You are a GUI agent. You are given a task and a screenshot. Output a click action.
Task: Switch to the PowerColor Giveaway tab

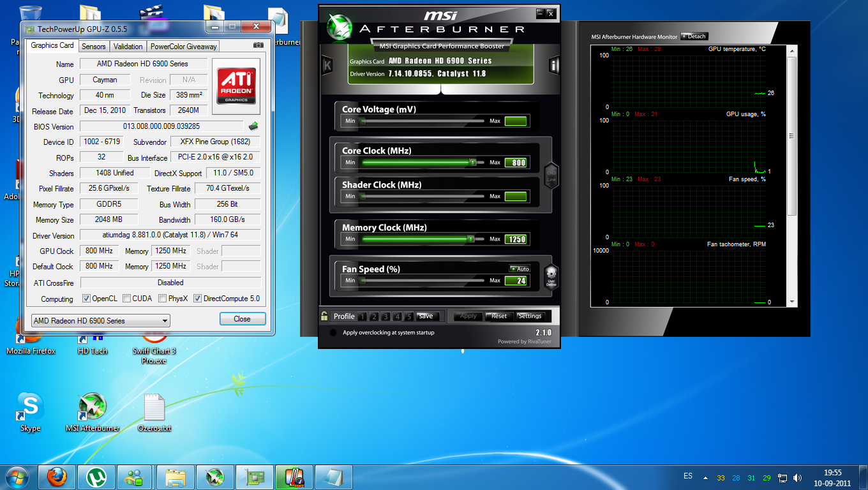point(184,46)
